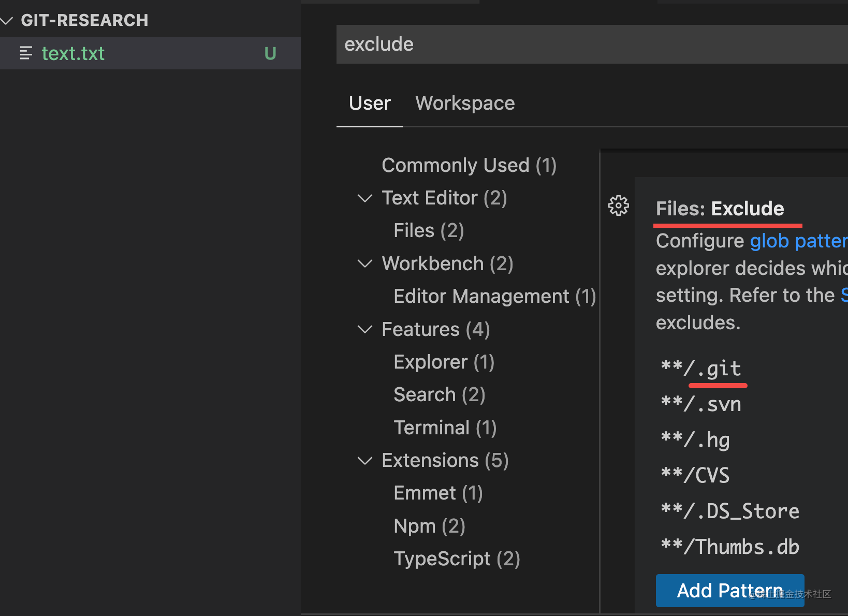The height and width of the screenshot is (616, 848).
Task: Open text.txt in the explorer
Action: click(73, 53)
